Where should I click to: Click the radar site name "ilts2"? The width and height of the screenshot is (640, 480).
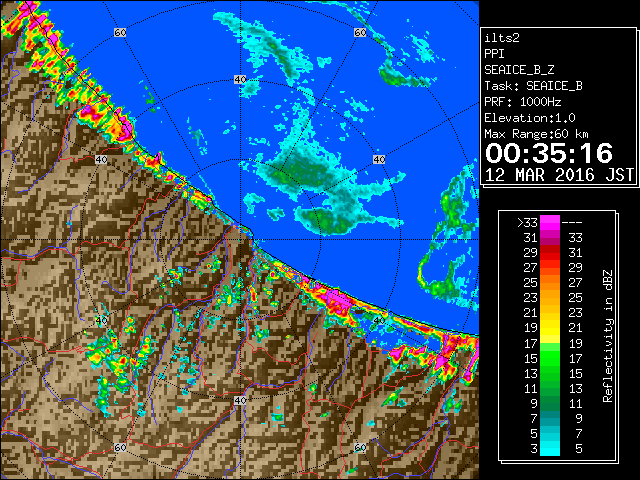pyautogui.click(x=502, y=38)
